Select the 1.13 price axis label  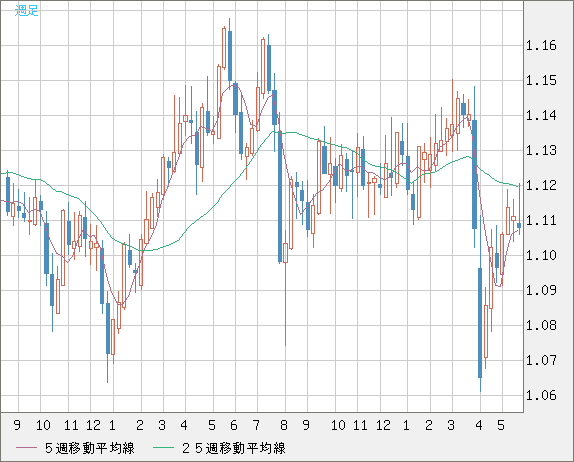[x=541, y=150]
